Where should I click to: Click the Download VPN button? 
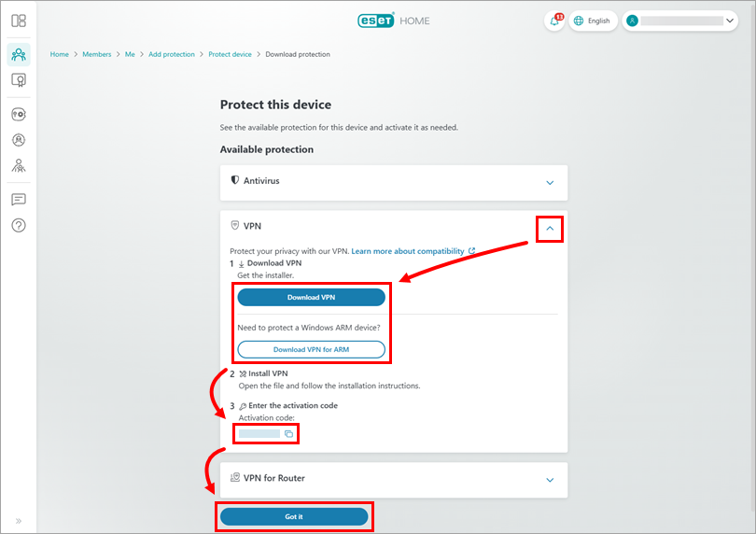tap(311, 297)
